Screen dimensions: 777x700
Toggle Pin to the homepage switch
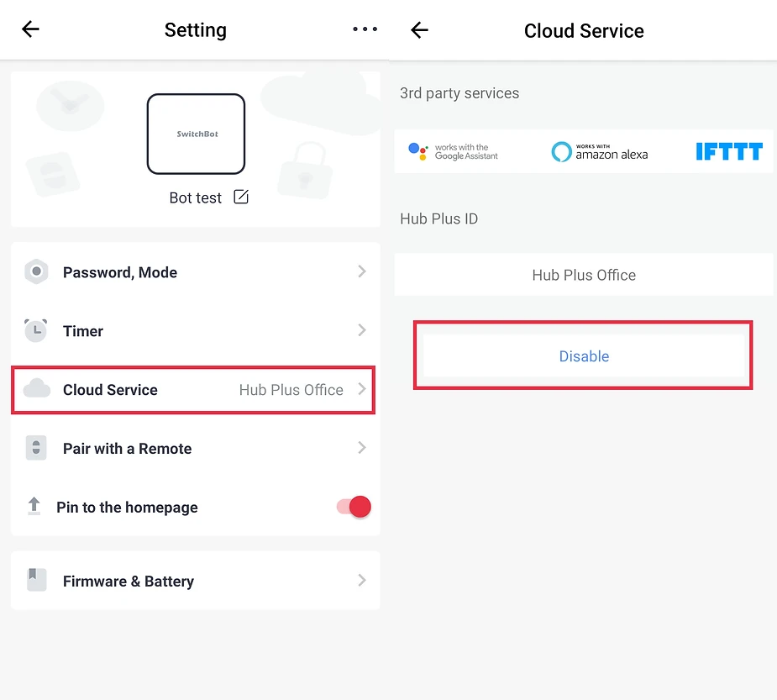pyautogui.click(x=354, y=507)
